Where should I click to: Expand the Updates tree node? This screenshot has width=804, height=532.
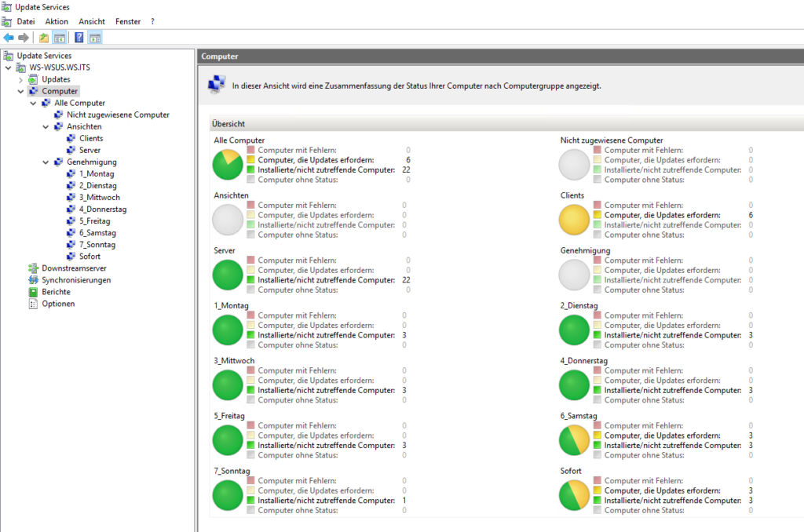point(20,79)
